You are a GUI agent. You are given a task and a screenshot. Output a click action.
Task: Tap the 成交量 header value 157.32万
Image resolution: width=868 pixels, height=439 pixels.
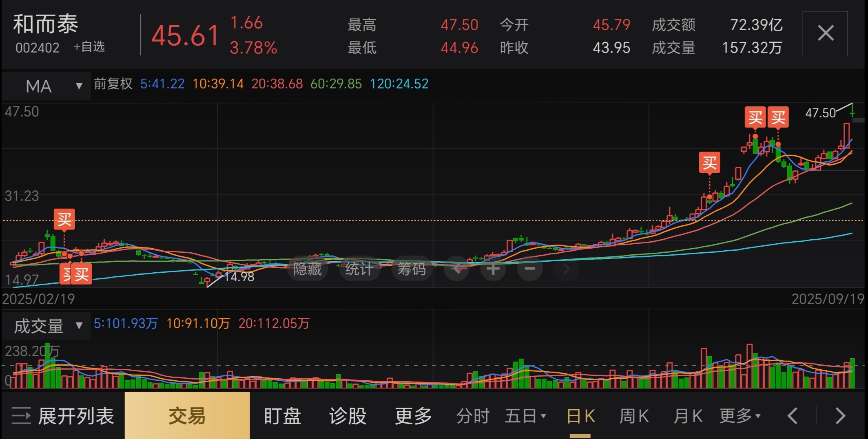[752, 48]
